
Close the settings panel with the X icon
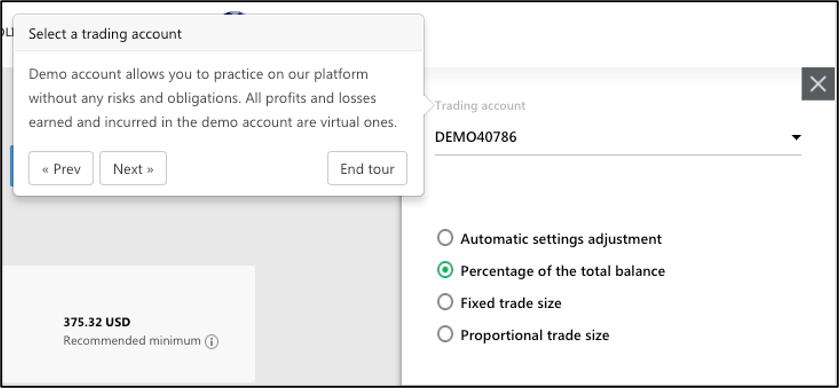click(x=818, y=84)
